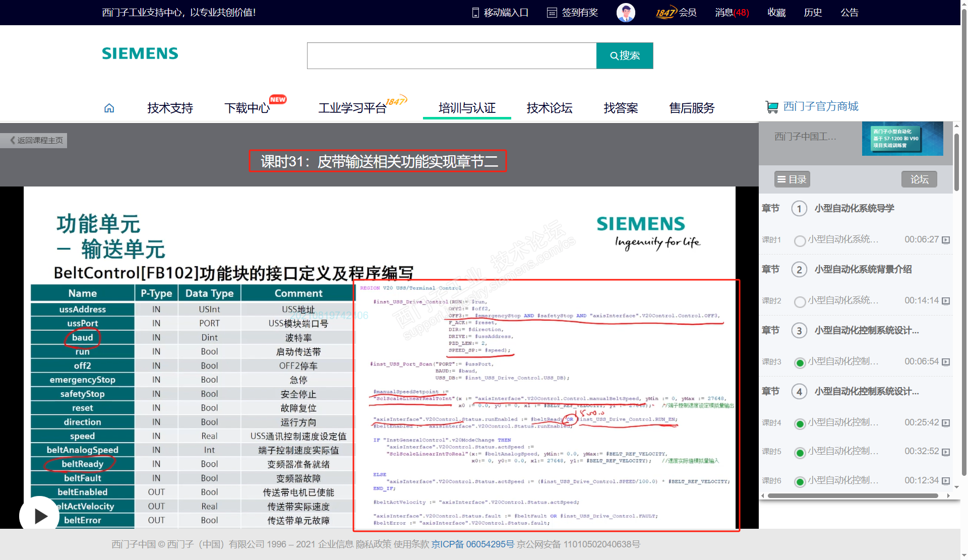Open the 培训与认证 navigation tab
Image resolution: width=968 pixels, height=560 pixels.
point(467,108)
